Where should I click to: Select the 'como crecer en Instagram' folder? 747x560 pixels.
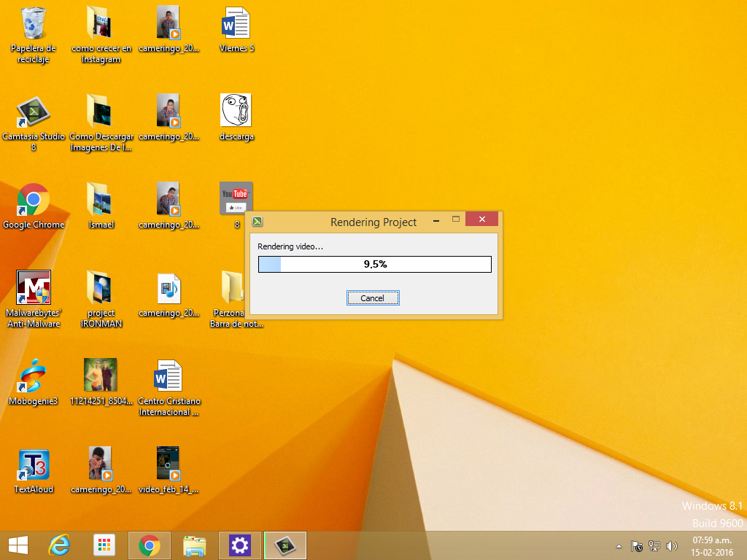point(101,35)
